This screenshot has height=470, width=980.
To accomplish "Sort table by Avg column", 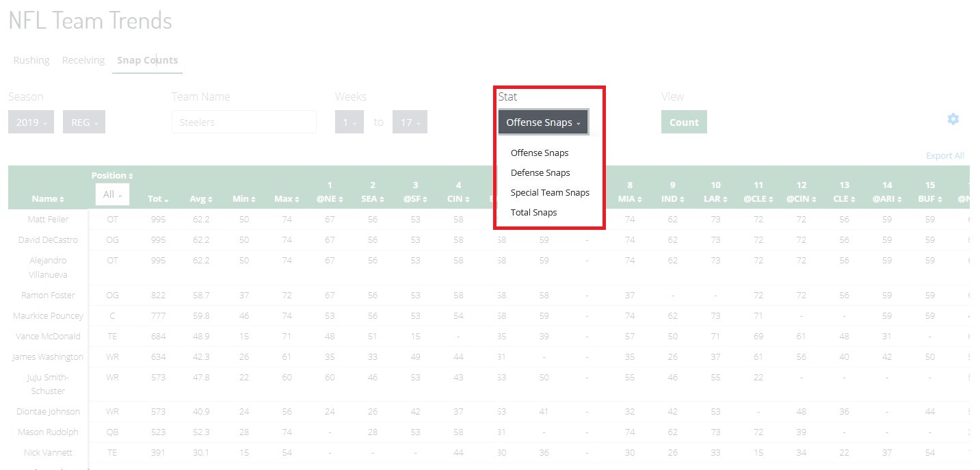I will (201, 198).
